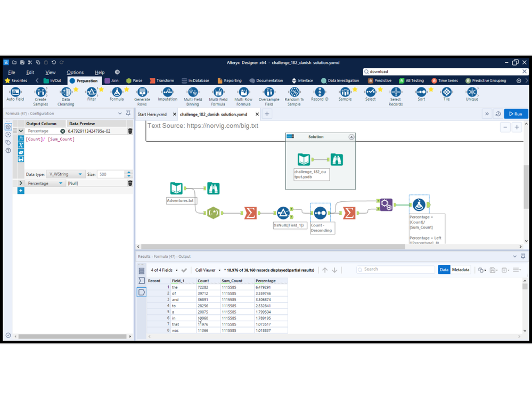The width and height of the screenshot is (532, 399).
Task: Save the workflow with the floppy icon
Action: point(22,62)
